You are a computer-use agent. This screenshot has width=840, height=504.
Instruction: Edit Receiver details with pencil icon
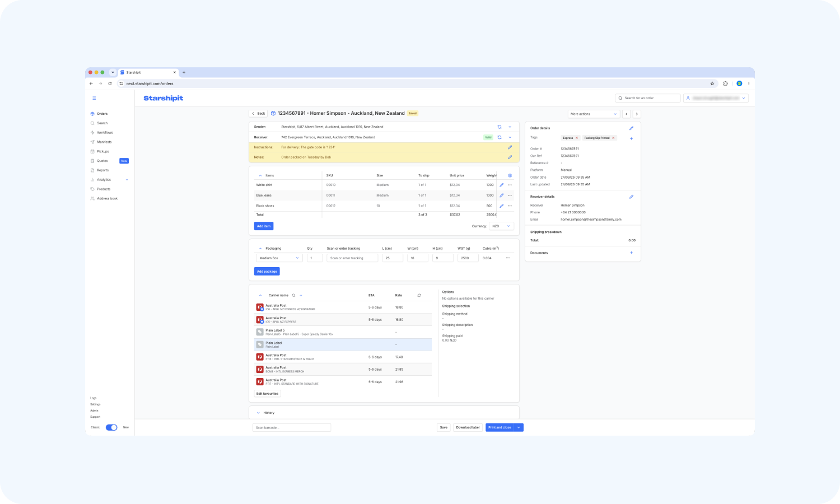click(631, 197)
